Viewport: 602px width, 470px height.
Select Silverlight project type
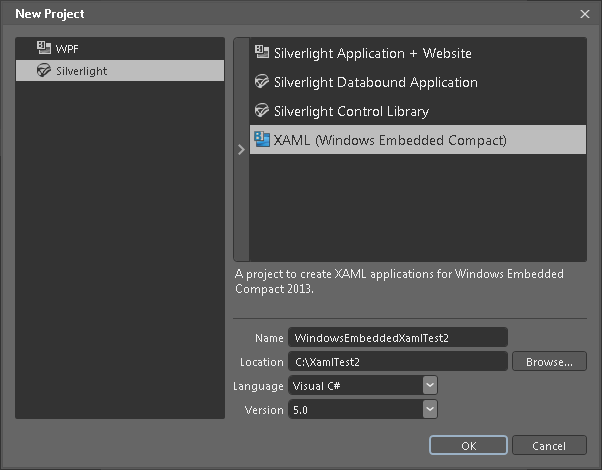(120, 70)
